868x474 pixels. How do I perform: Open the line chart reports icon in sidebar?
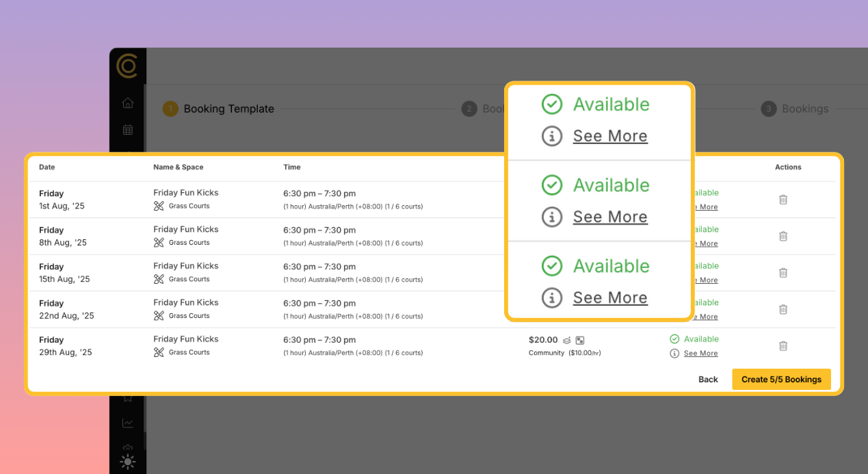pos(128,423)
